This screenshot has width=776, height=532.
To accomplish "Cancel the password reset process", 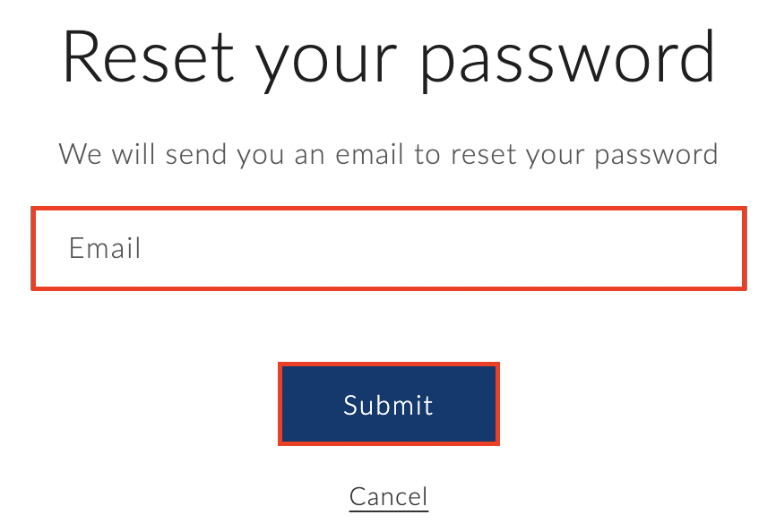I will 388,496.
